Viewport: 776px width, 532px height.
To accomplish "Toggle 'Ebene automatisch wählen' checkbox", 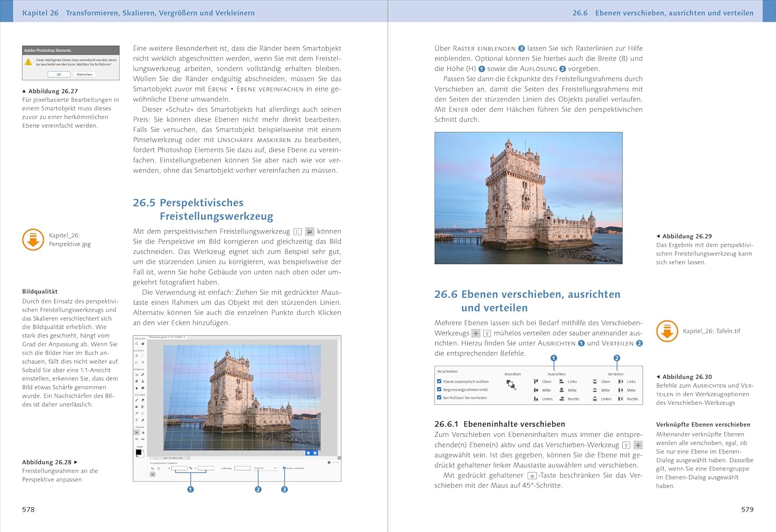I will click(x=439, y=382).
